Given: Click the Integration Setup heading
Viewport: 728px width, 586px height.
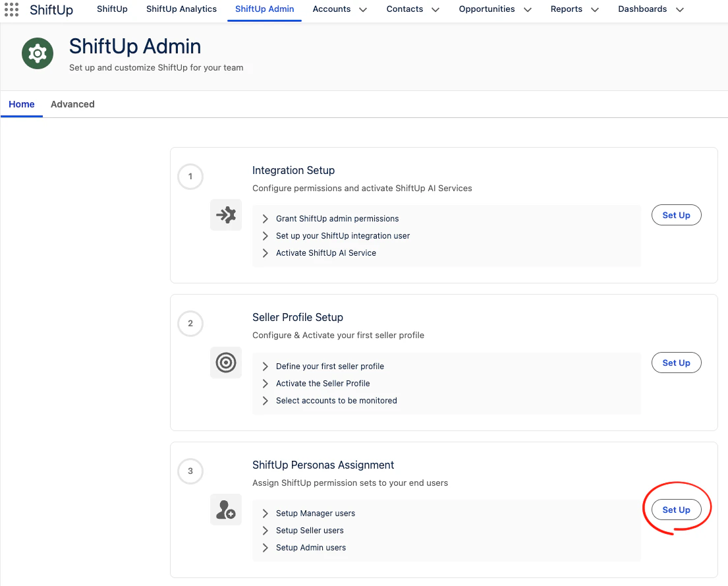Looking at the screenshot, I should (293, 171).
